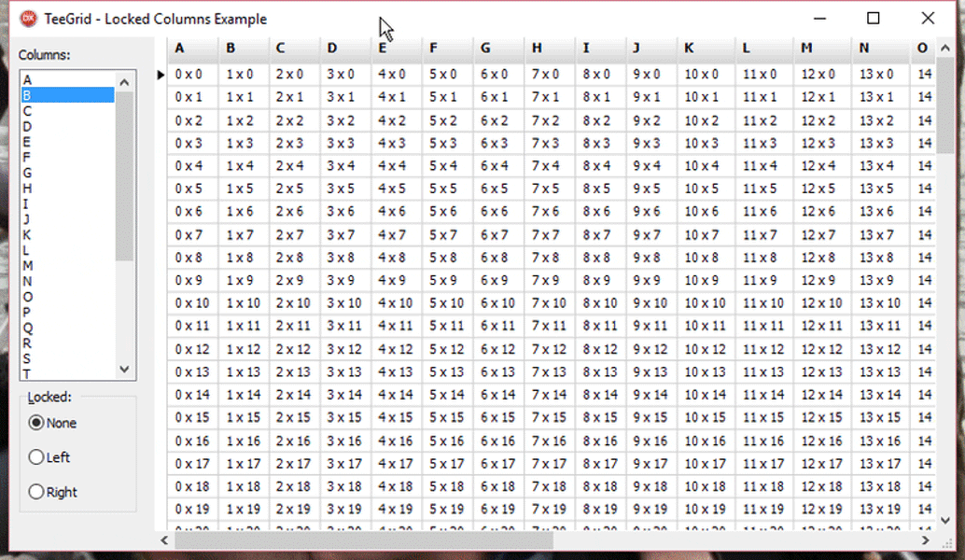This screenshot has height=560, width=965.
Task: Select the Right locked option
Action: pos(52,492)
